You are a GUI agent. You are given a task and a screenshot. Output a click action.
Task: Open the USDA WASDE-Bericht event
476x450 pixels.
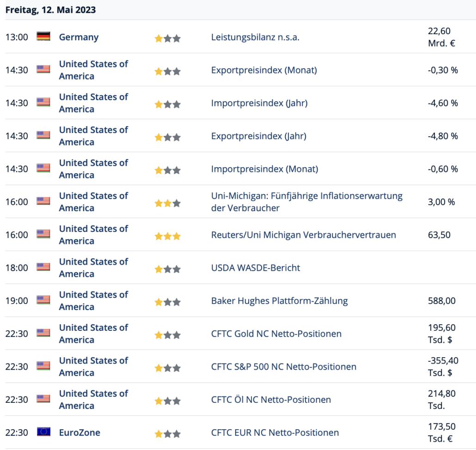point(256,268)
